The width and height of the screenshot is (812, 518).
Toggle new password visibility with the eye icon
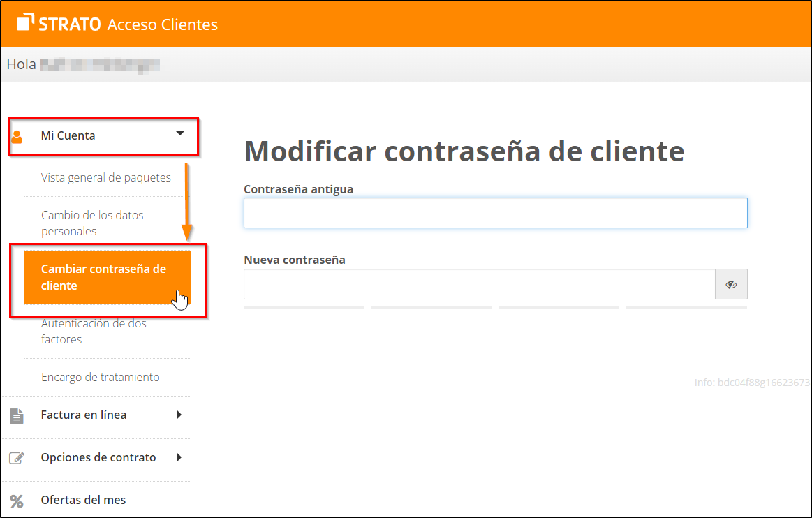click(731, 284)
